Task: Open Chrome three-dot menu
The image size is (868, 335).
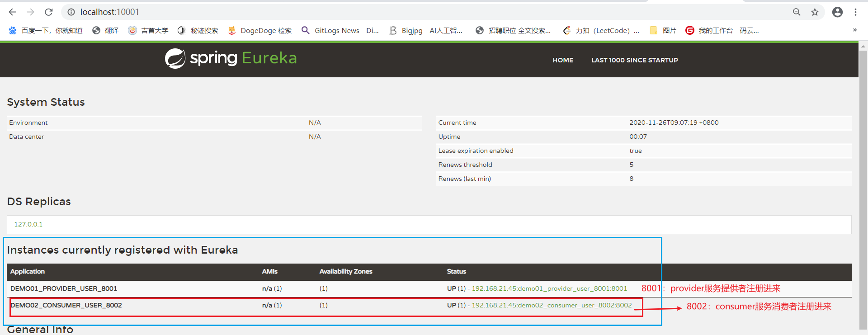Action: tap(855, 12)
